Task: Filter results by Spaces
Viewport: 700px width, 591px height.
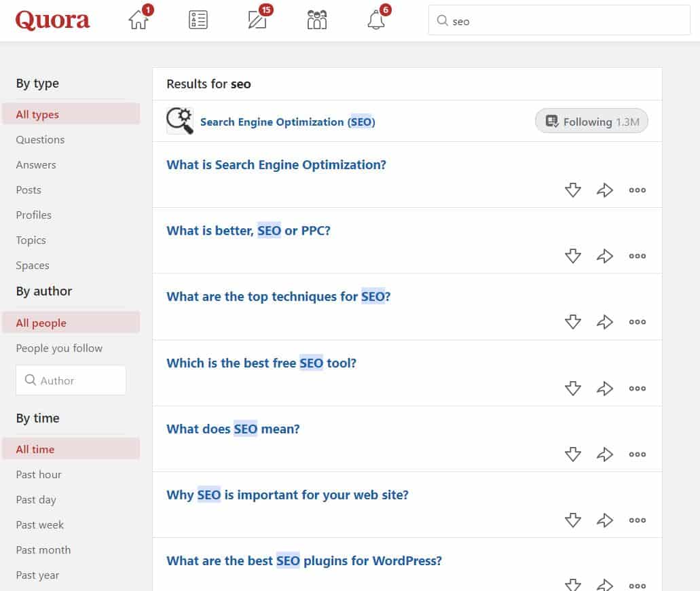Action: pos(33,266)
